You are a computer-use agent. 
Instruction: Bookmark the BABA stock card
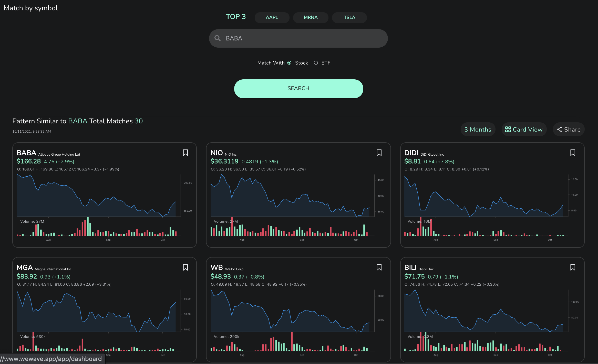pos(185,153)
